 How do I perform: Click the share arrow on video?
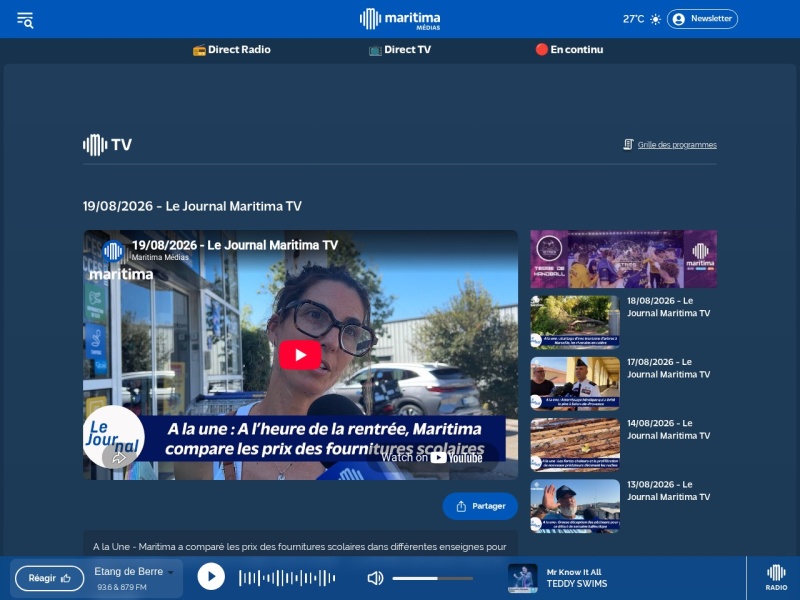pos(118,458)
